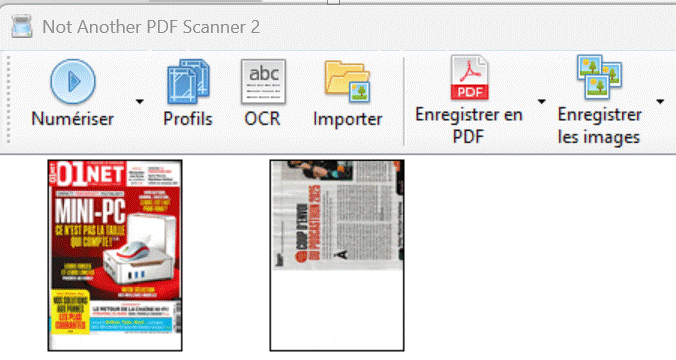
Task: Select the 01NET magazine cover thumbnail
Action: point(115,255)
